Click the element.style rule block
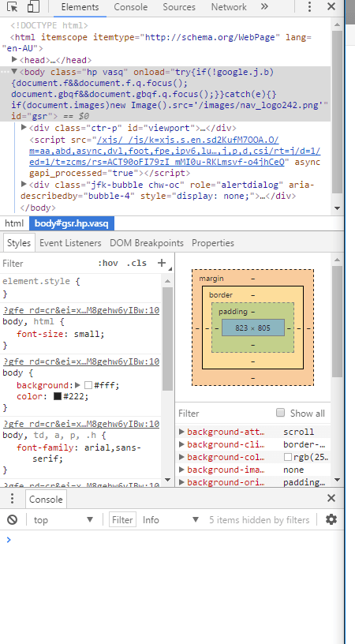Screen dimensions: 355x644 click(81, 287)
